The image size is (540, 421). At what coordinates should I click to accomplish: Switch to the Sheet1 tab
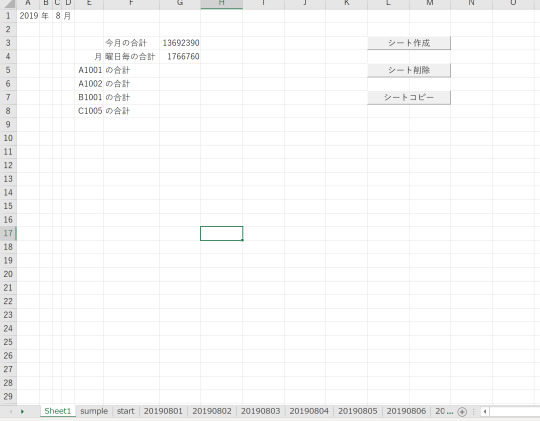point(58,411)
